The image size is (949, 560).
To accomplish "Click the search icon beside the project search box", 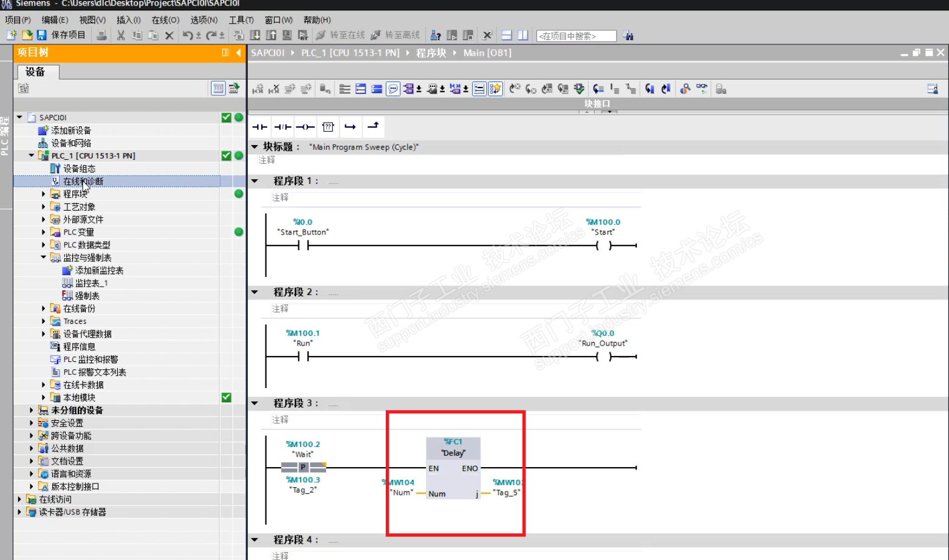I will pyautogui.click(x=628, y=36).
